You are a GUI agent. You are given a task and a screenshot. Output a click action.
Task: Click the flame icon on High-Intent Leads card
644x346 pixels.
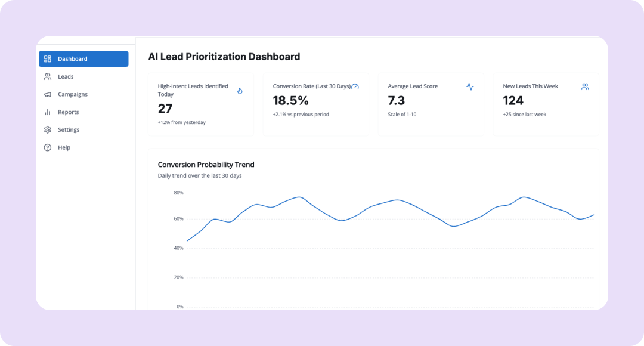[x=240, y=91]
